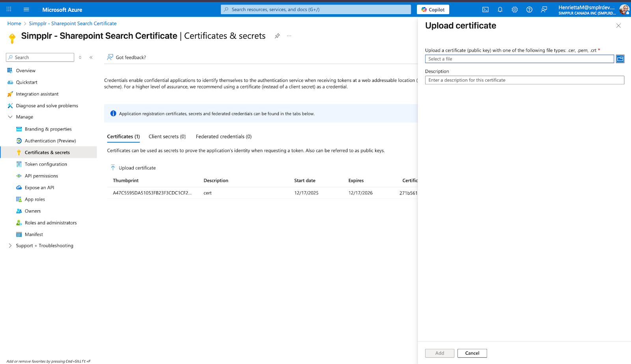
Task: Focus the top search resources box
Action: [315, 9]
